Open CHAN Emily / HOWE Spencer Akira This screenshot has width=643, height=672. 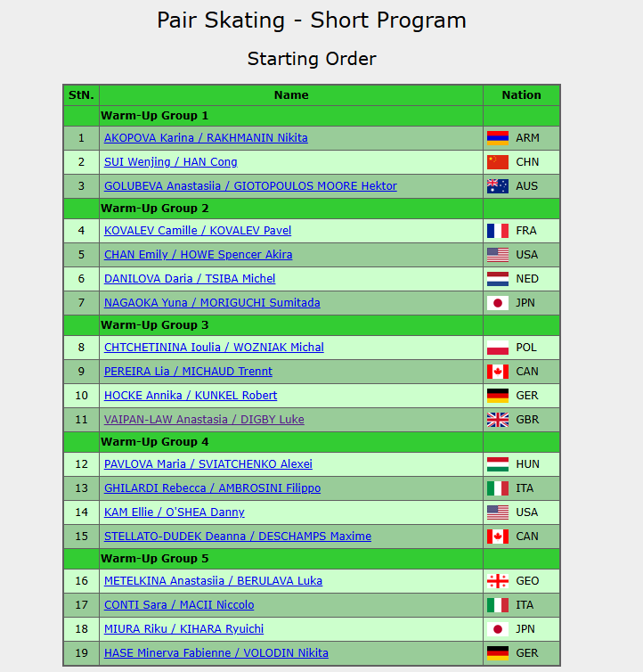coord(198,255)
